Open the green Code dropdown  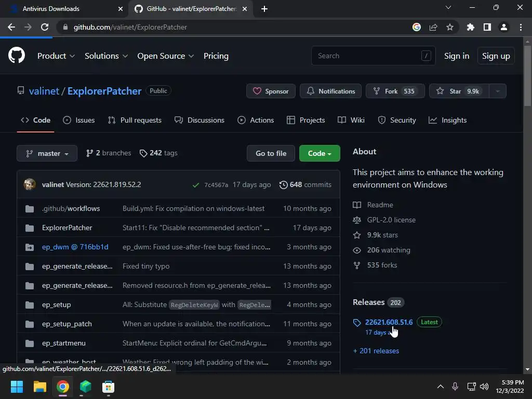(x=320, y=153)
